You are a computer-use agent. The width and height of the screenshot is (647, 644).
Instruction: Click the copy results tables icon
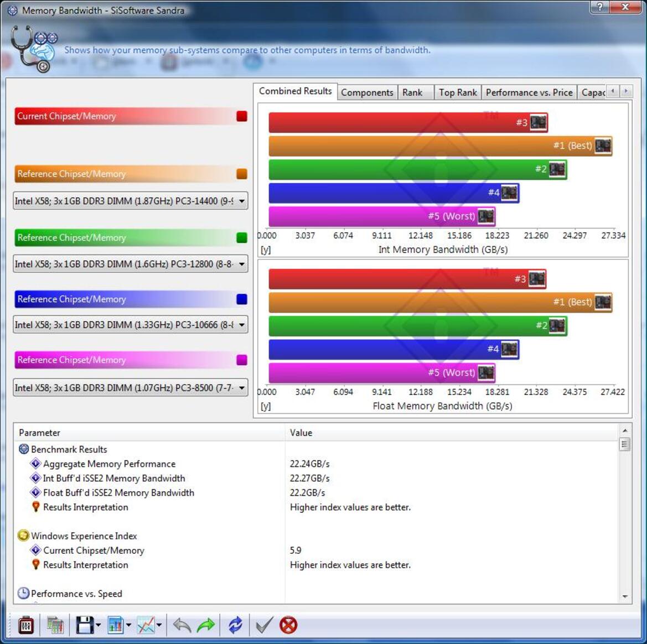[55, 625]
